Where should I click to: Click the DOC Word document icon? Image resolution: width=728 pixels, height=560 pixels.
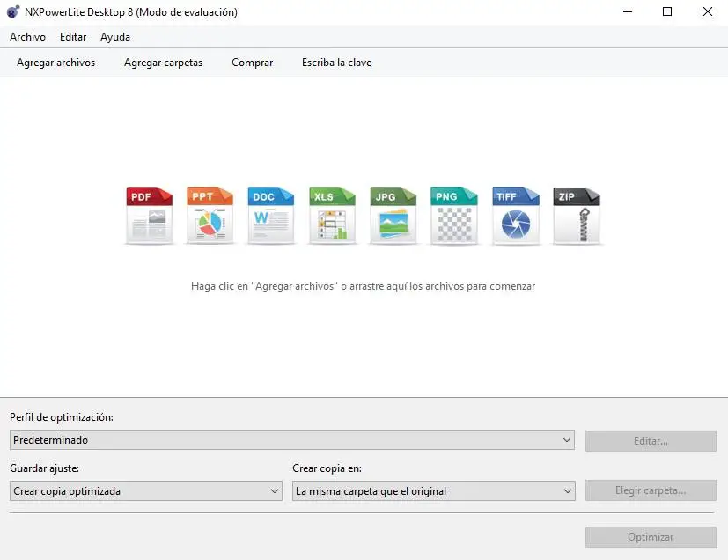(x=271, y=216)
